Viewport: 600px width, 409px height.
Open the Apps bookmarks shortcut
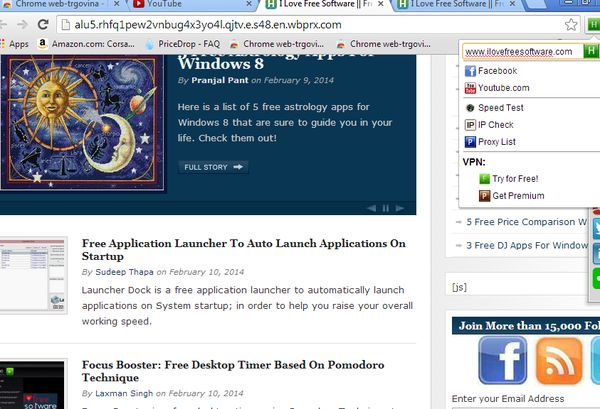(15, 44)
